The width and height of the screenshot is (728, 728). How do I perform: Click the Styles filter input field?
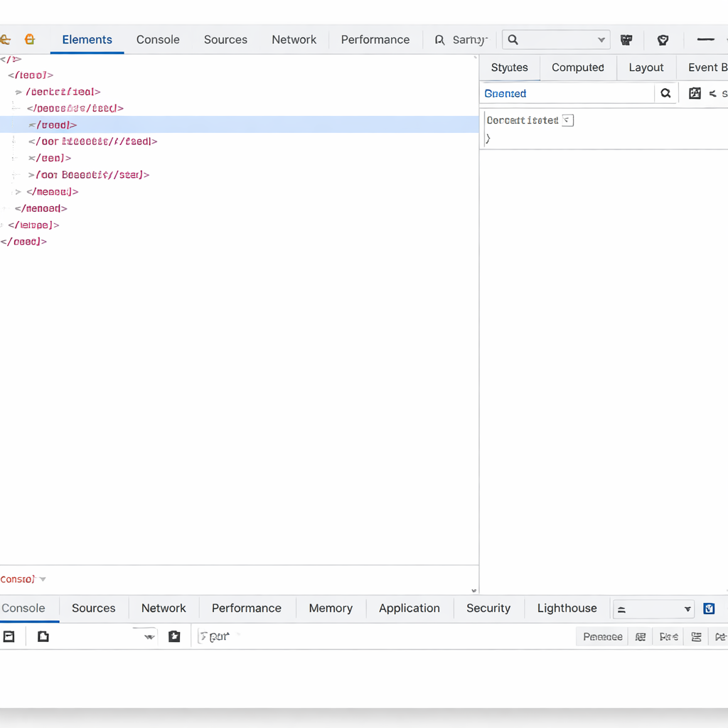(566, 93)
